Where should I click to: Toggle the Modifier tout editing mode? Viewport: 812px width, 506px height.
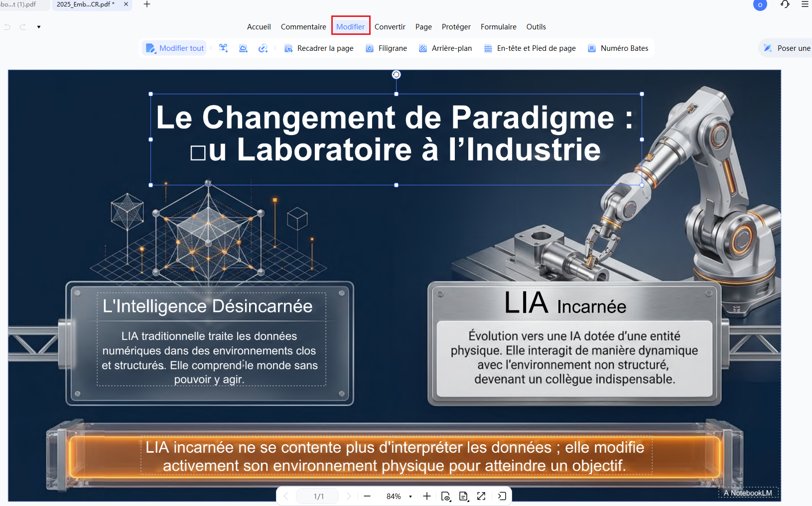[175, 48]
